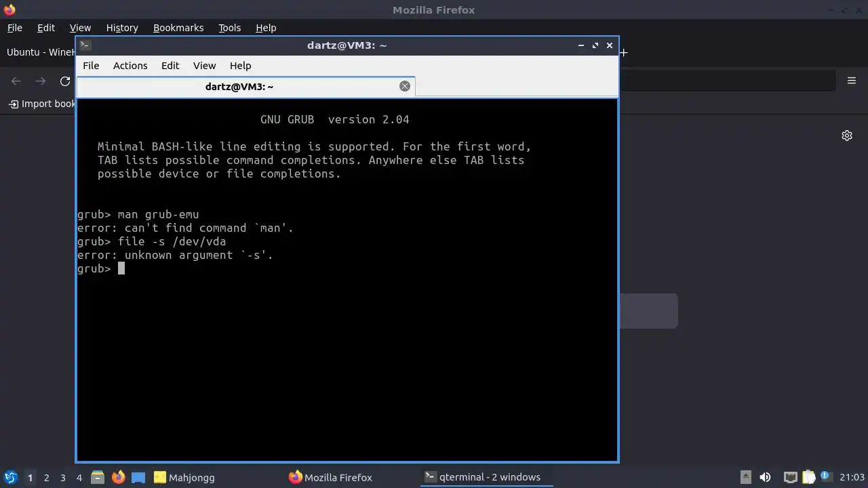The image size is (868, 488).
Task: Open the Edit menu in qterminal
Action: [x=170, y=66]
